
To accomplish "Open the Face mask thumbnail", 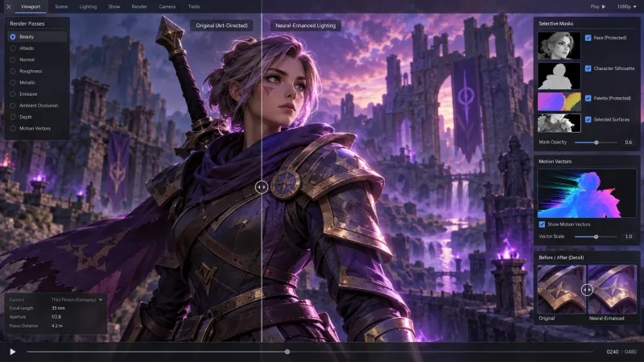I will 559,46.
